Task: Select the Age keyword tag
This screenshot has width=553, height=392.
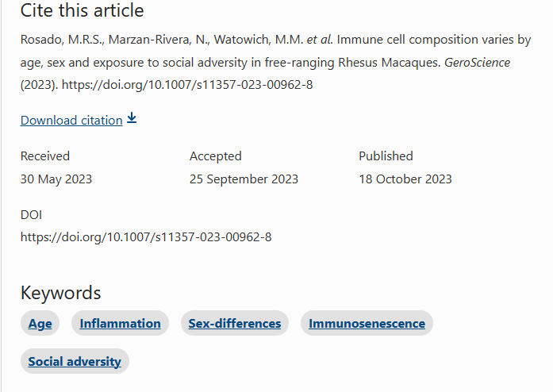Action: (40, 324)
